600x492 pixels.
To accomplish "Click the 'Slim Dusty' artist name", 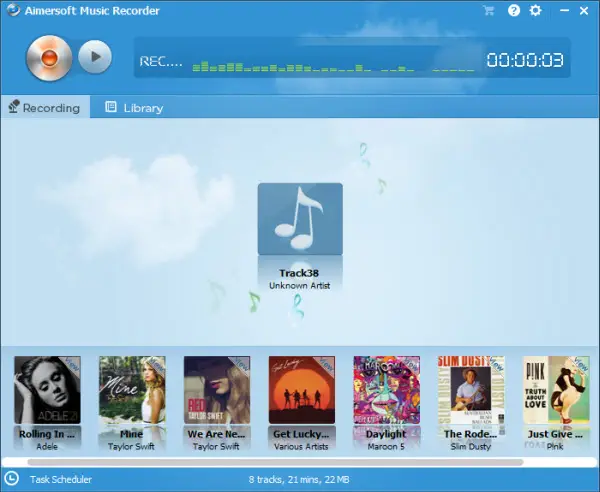I will [471, 446].
